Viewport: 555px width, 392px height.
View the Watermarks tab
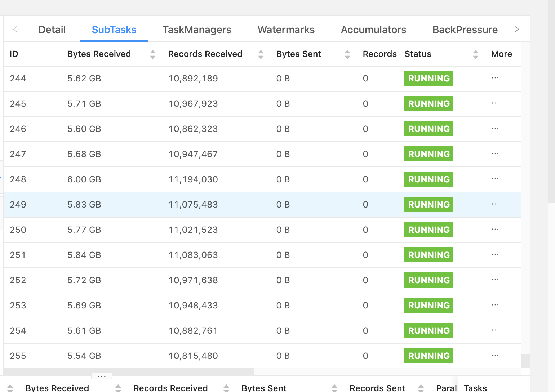click(286, 30)
